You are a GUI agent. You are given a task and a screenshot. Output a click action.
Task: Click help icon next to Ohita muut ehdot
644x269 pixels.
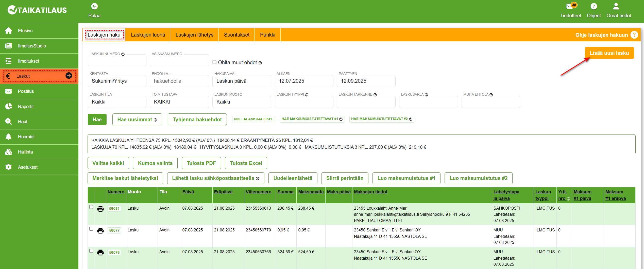click(260, 63)
